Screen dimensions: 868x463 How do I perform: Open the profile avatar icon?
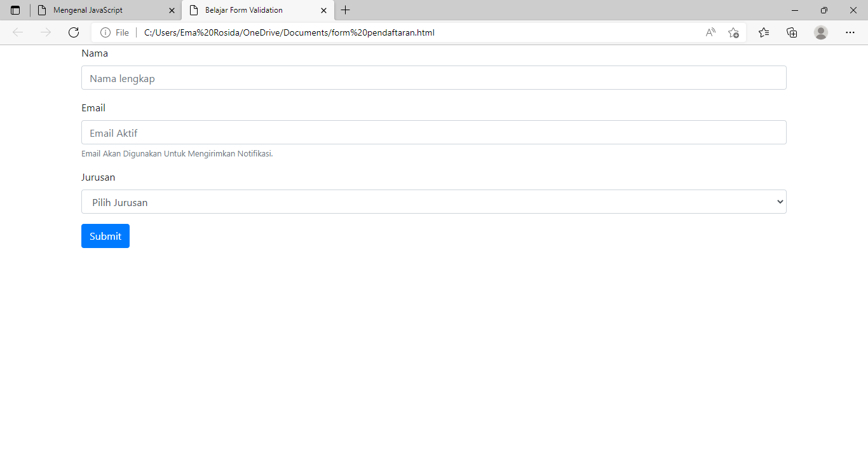821,32
